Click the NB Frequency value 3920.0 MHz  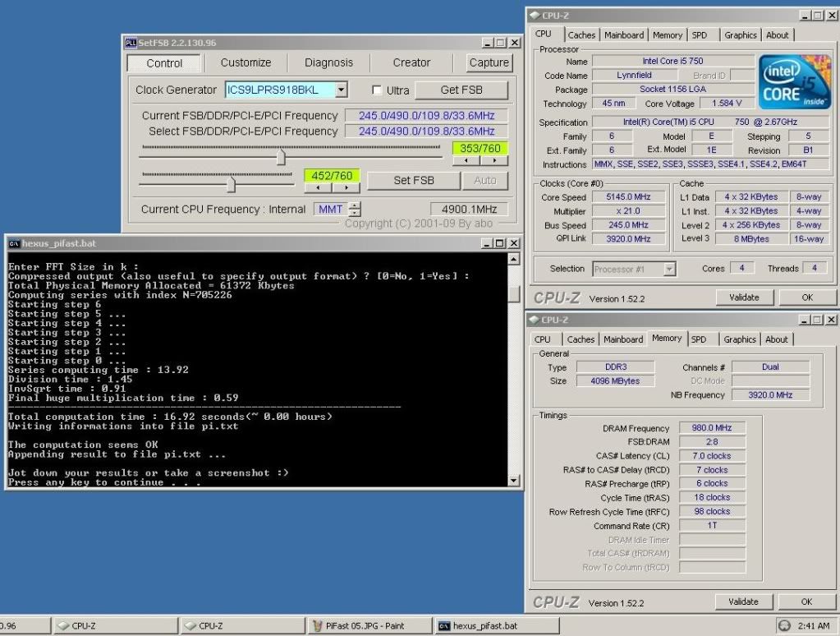tap(770, 394)
